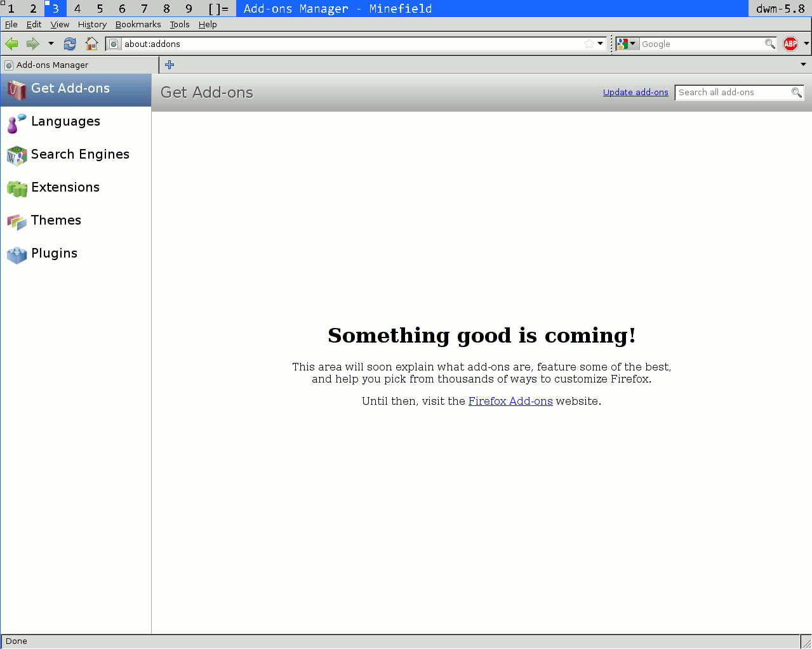The height and width of the screenshot is (649, 812).
Task: Click the window resize grip in status bar
Action: click(x=806, y=642)
